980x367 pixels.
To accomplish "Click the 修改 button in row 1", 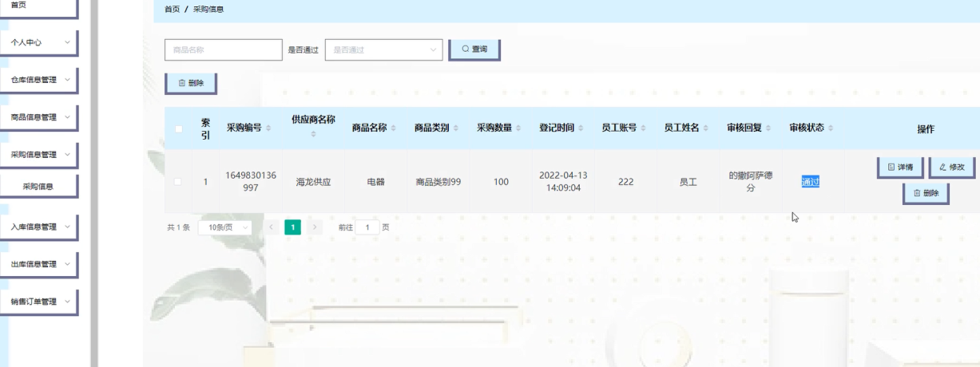I will click(952, 168).
